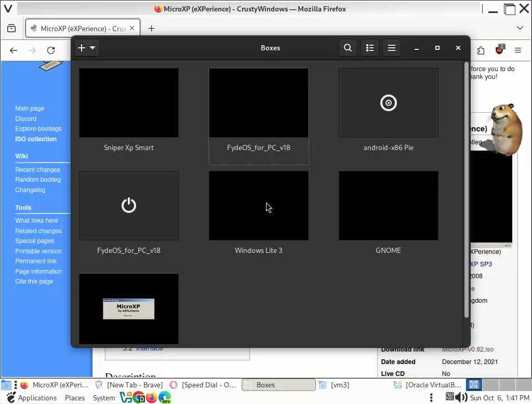Open the Firefox application menu
The height and width of the screenshot is (404, 532).
518,50
